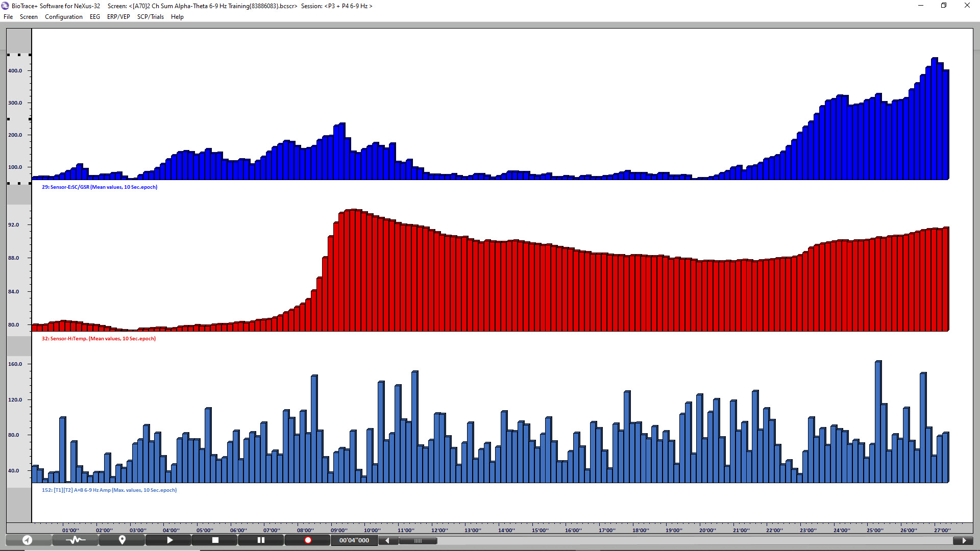This screenshot has width=980, height=551.
Task: Click the compass navigation icon button
Action: 28,540
